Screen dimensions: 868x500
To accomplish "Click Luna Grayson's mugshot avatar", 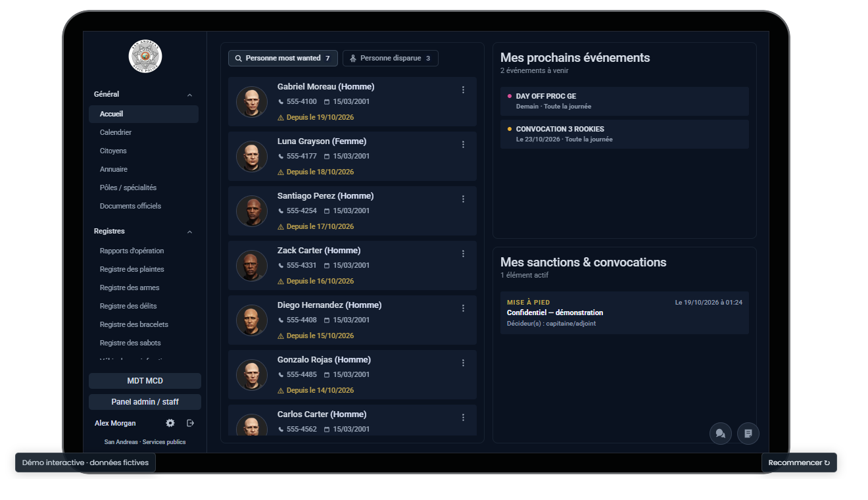I will (x=252, y=157).
